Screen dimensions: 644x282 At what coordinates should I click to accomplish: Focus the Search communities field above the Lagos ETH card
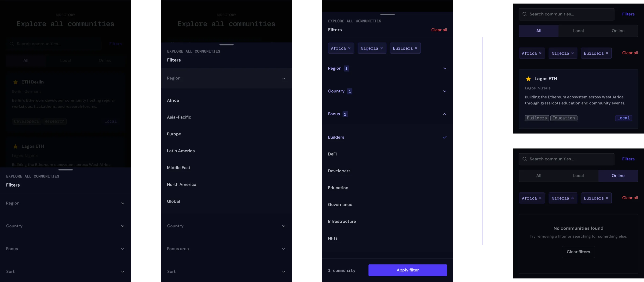tap(566, 14)
